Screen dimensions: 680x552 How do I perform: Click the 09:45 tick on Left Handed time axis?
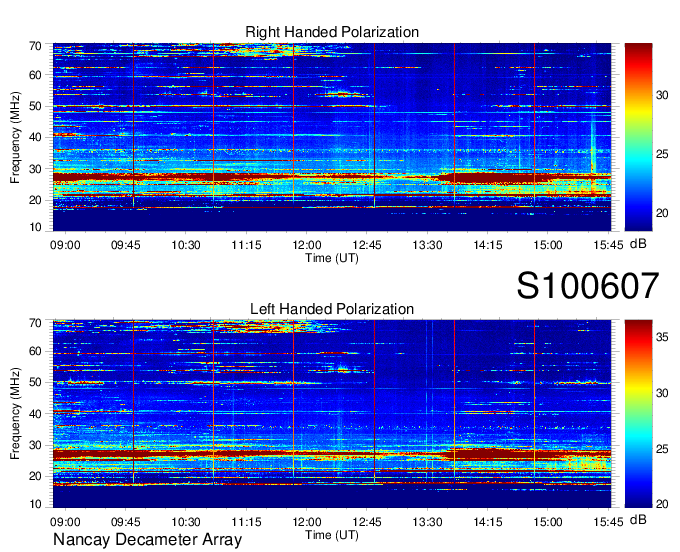125,522
